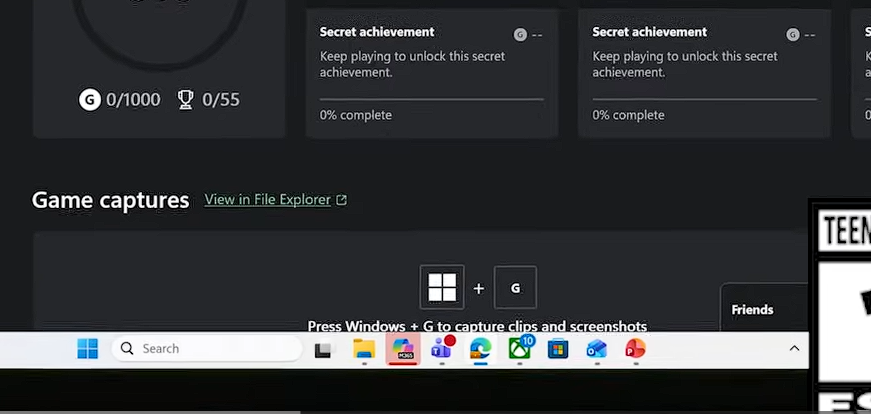
Task: Click the taskbar Search box
Action: [x=207, y=349]
